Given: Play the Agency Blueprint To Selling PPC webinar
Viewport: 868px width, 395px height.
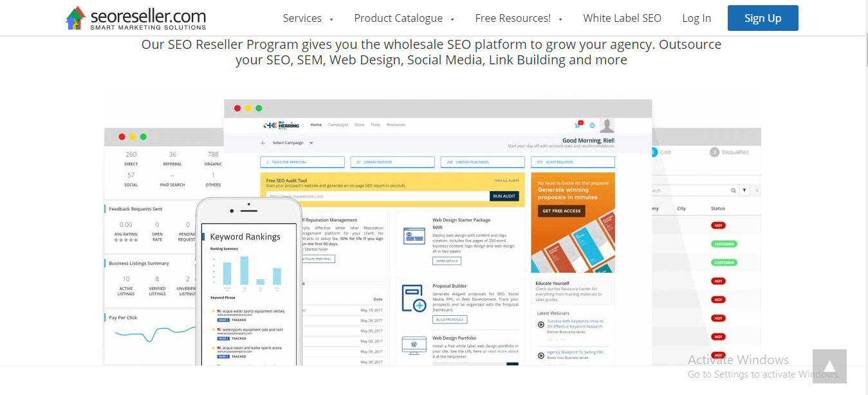Looking at the screenshot, I should coord(541,354).
